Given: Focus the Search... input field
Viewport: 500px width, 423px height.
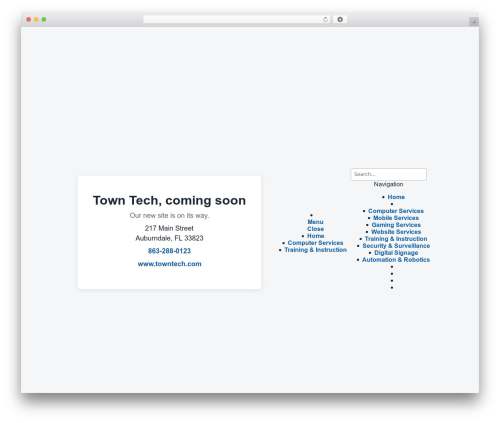Looking at the screenshot, I should [388, 174].
